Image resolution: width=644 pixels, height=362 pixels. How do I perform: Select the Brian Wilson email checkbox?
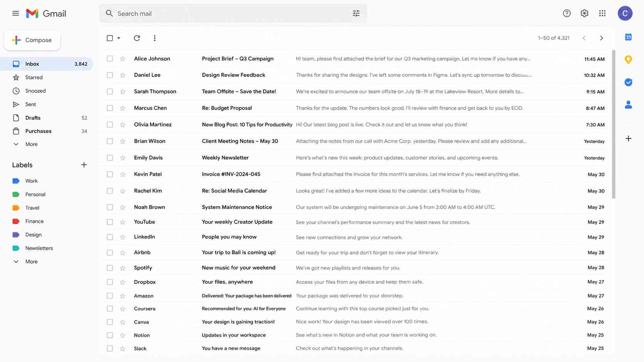(x=110, y=141)
